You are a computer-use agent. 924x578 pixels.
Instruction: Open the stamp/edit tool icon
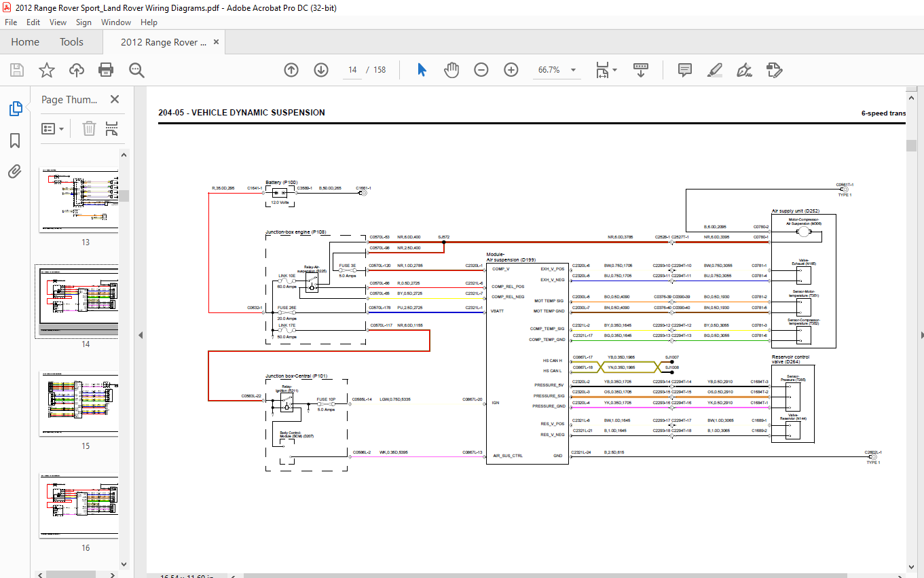click(775, 70)
